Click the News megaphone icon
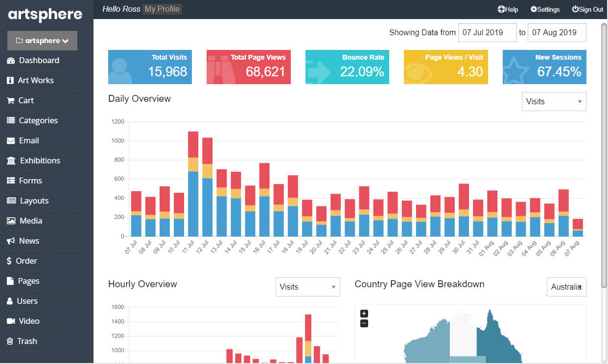608x364 pixels. (11, 241)
